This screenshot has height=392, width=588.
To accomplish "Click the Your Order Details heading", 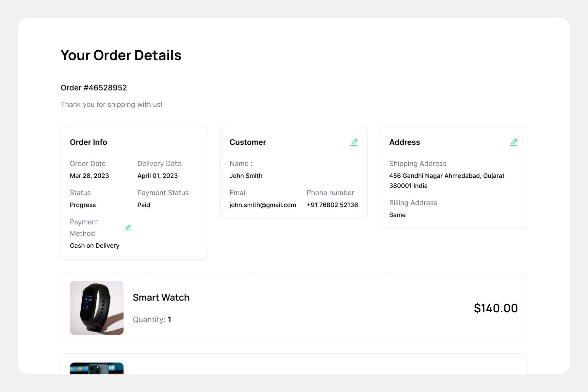I will click(121, 55).
